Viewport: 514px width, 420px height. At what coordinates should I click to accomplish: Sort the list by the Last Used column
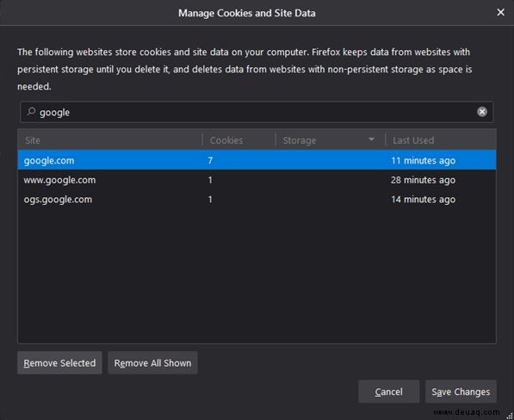click(x=441, y=140)
